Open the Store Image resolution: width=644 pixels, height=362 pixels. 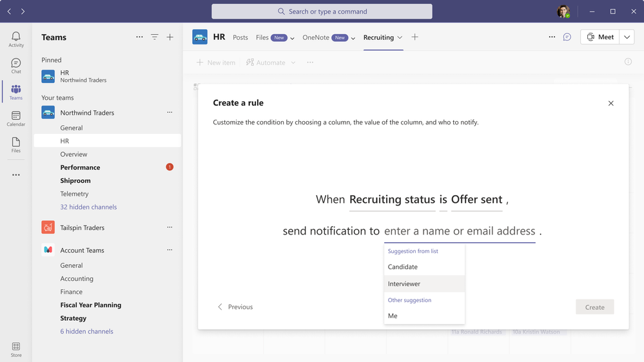16,350
